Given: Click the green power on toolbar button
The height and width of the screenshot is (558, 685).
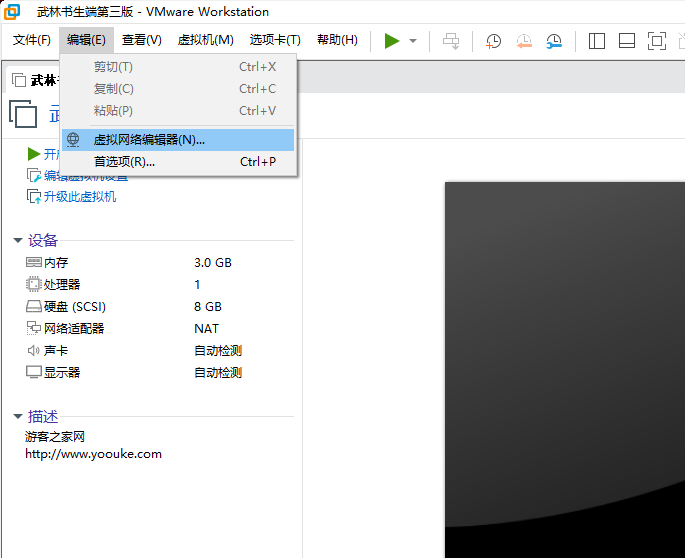Looking at the screenshot, I should 392,41.
